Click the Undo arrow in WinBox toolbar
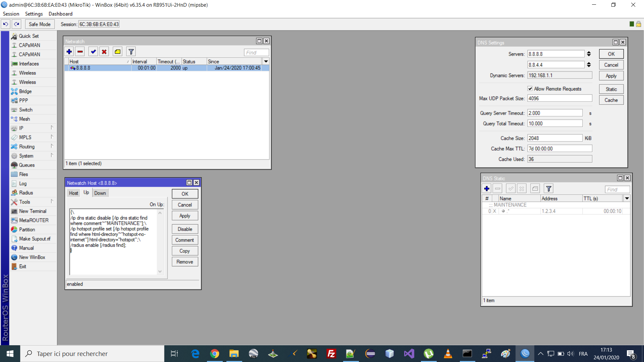 click(6, 24)
